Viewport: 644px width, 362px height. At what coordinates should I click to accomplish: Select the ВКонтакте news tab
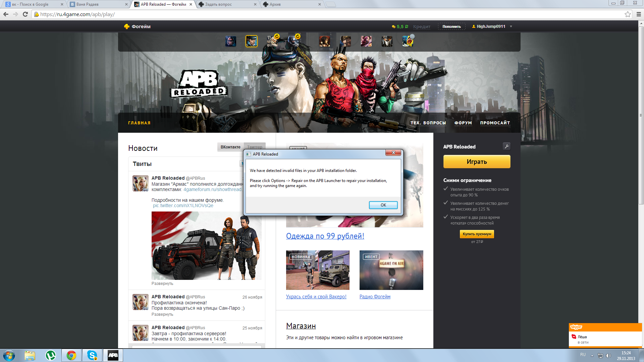click(x=230, y=147)
